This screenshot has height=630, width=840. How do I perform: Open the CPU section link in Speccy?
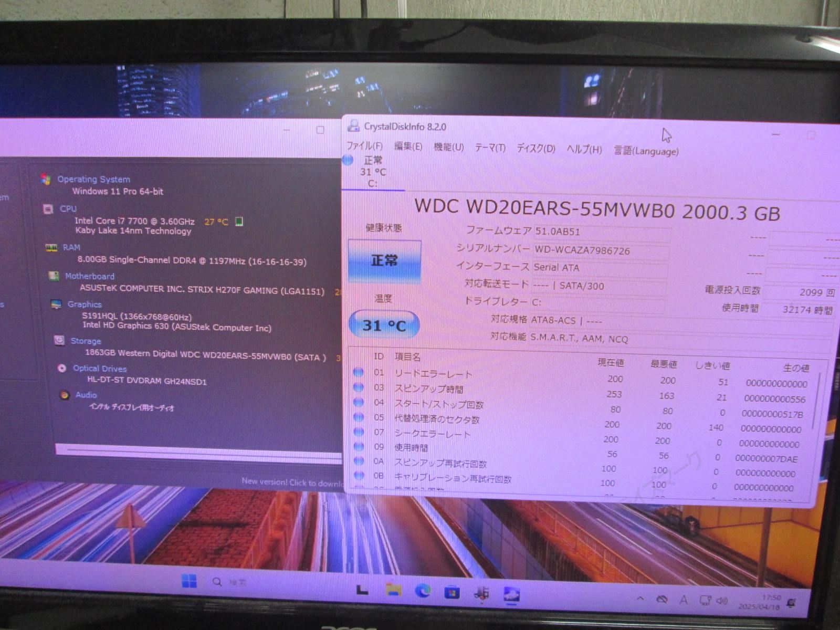68,208
